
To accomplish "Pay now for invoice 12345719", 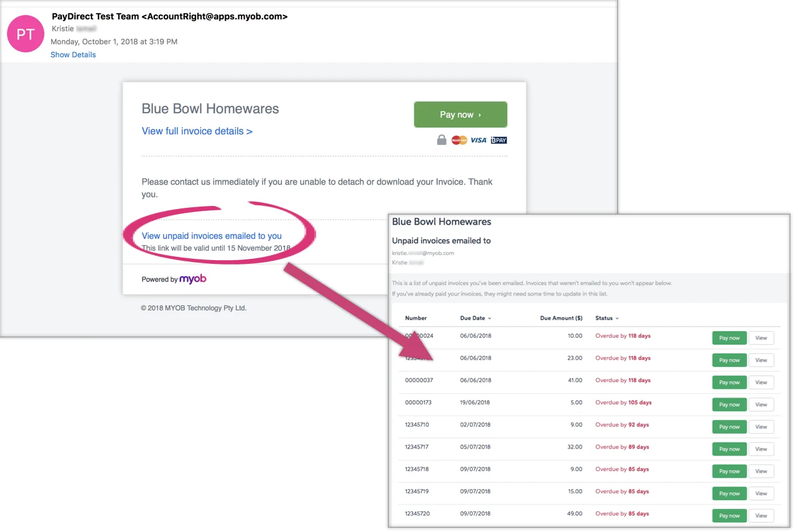I will pos(729,493).
